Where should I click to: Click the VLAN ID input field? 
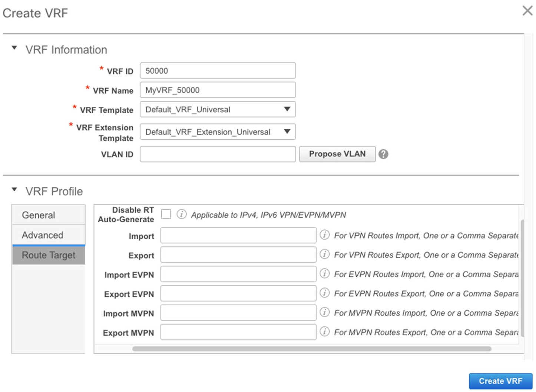(x=218, y=154)
